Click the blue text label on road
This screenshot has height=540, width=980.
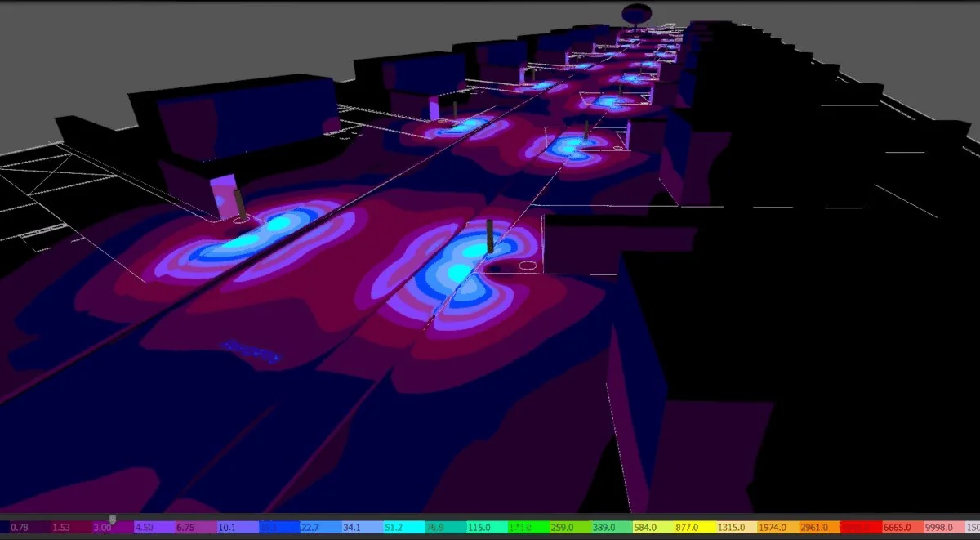pos(251,350)
